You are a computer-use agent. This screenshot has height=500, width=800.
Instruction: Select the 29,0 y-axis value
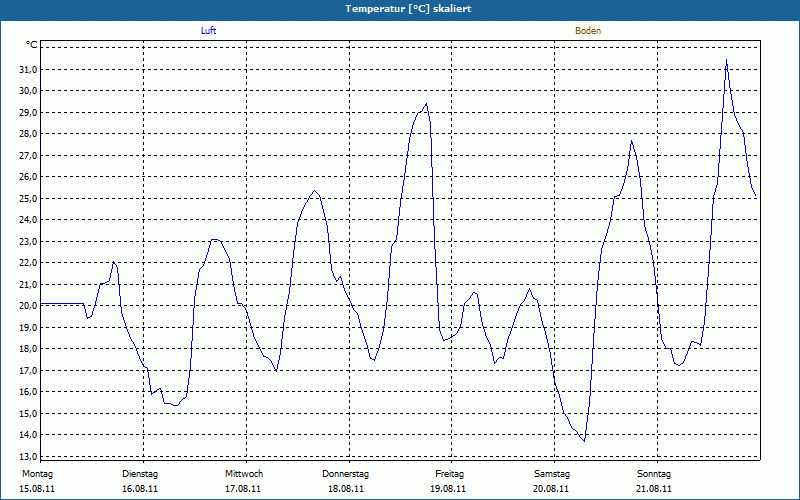point(29,112)
